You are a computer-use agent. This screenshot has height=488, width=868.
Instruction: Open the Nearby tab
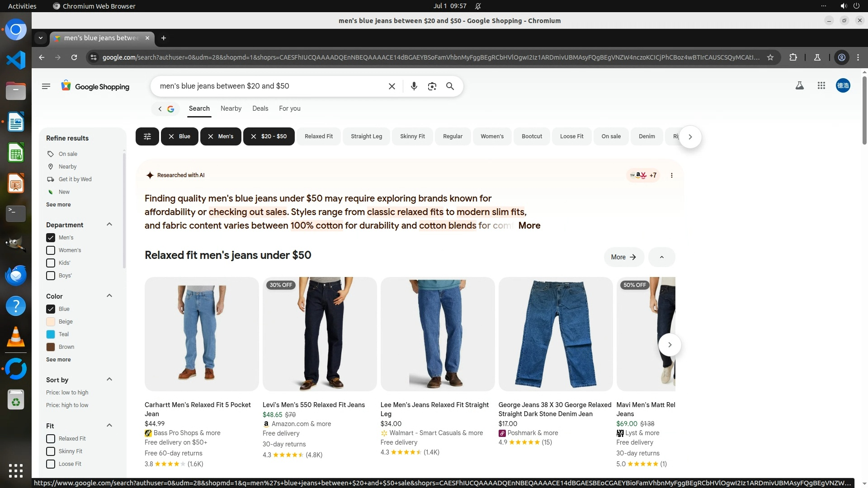[231, 108]
